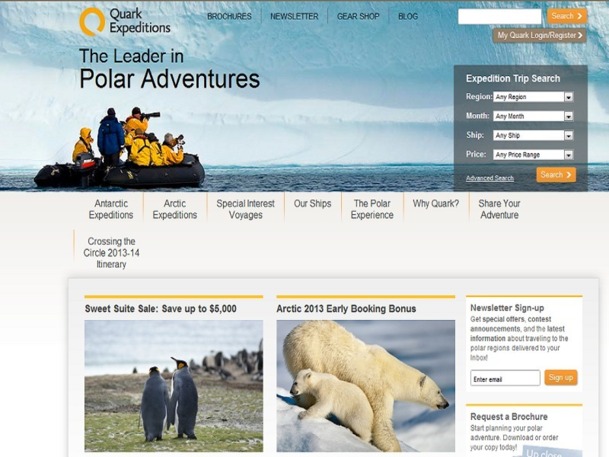Click the top Search button beside search box
The width and height of the screenshot is (609, 457).
pyautogui.click(x=567, y=16)
